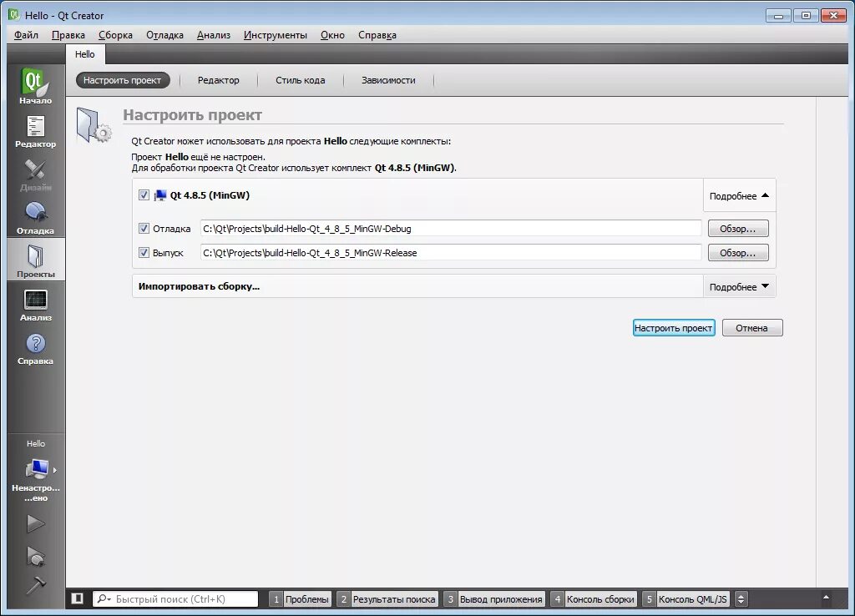
Task: Click the Release build directory field
Action: click(x=451, y=252)
